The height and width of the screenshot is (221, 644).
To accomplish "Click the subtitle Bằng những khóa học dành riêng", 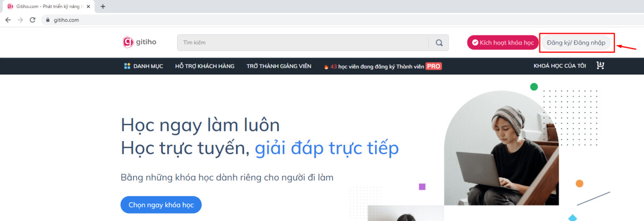I will click(227, 178).
